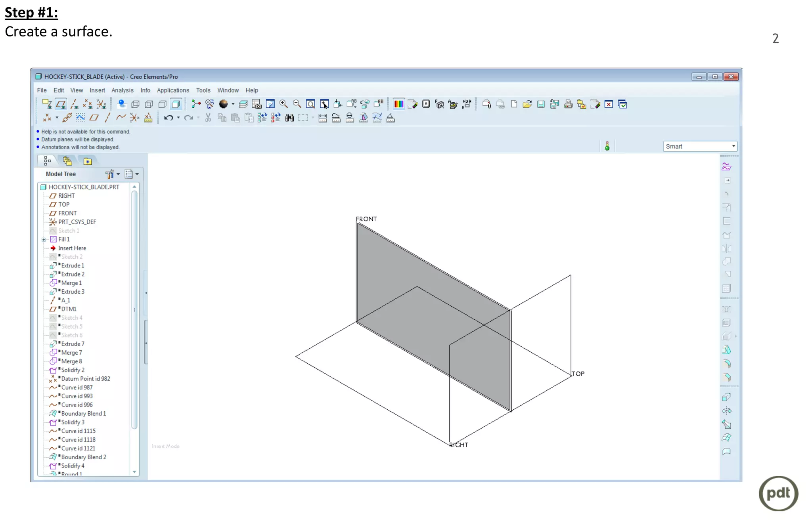Open the Smart selection filter dropdown
Screen dimensions: 812x525
point(733,146)
